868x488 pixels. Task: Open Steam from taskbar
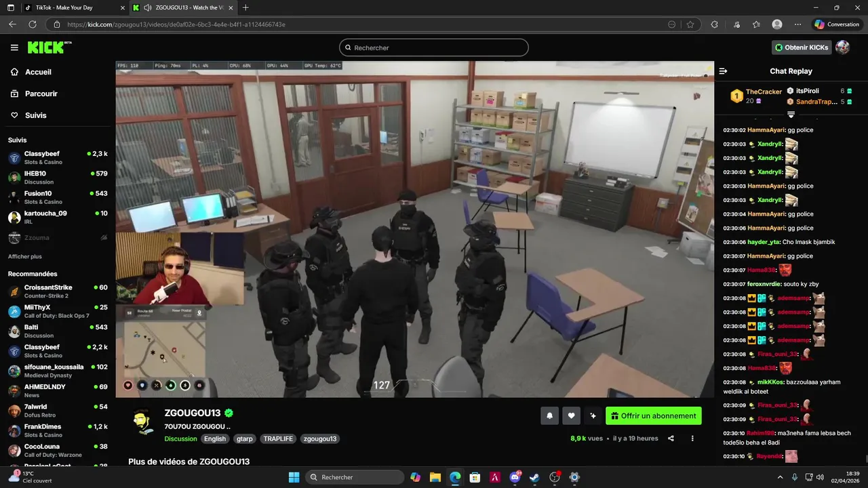tap(534, 477)
